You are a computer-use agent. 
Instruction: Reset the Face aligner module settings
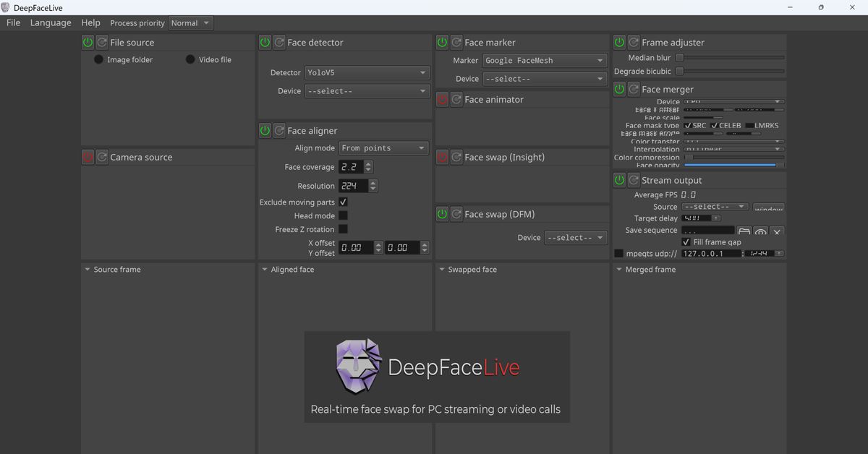tap(279, 131)
